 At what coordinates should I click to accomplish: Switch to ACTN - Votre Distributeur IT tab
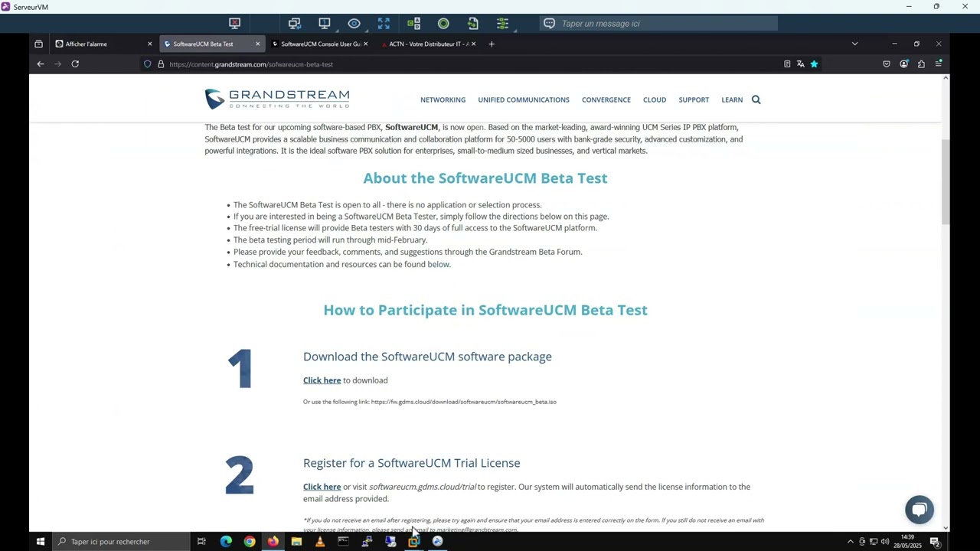429,44
